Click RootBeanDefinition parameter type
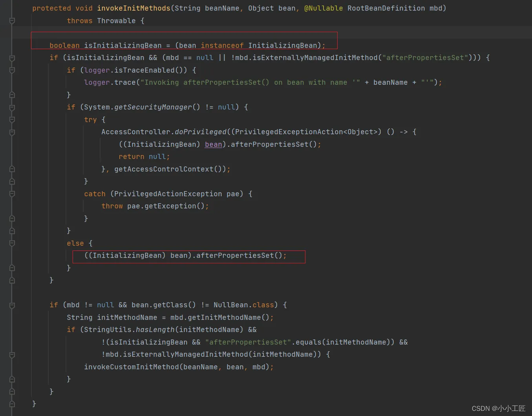The width and height of the screenshot is (532, 416). point(386,8)
